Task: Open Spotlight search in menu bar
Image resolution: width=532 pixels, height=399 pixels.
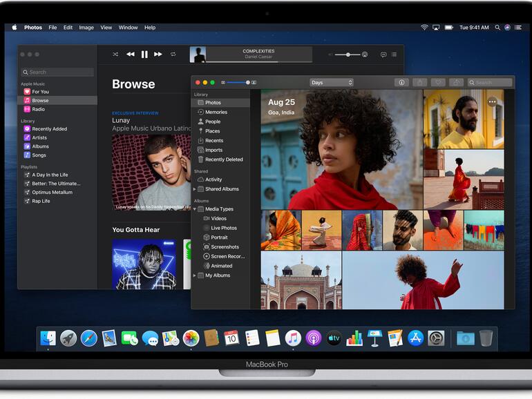Action: 497,28
